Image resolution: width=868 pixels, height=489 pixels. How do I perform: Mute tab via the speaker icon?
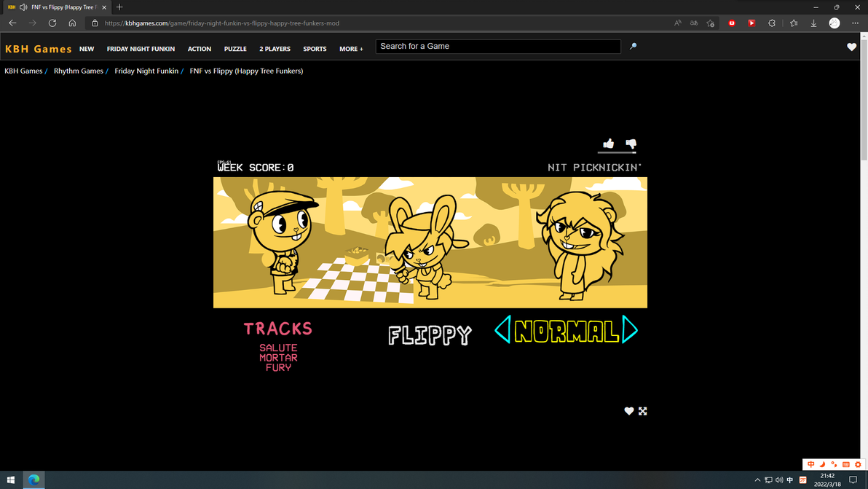(x=23, y=7)
